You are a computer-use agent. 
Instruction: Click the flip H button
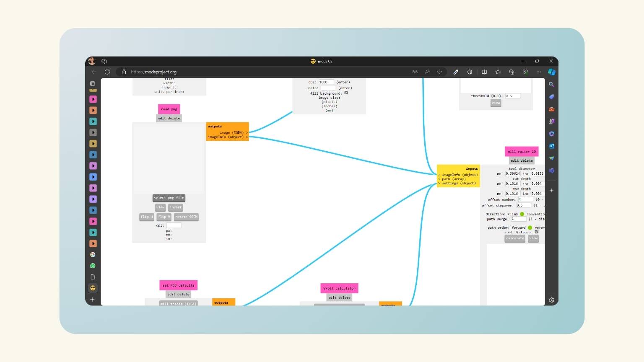coord(147,217)
